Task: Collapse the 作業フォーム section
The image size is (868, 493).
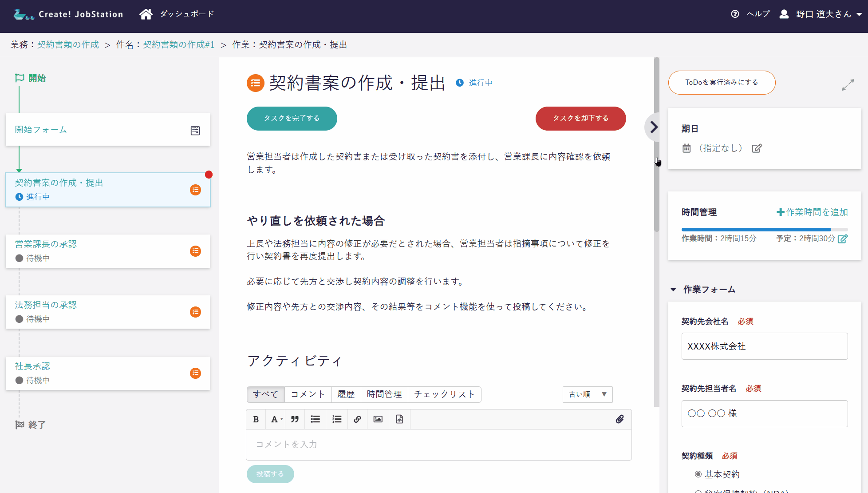Action: 674,290
